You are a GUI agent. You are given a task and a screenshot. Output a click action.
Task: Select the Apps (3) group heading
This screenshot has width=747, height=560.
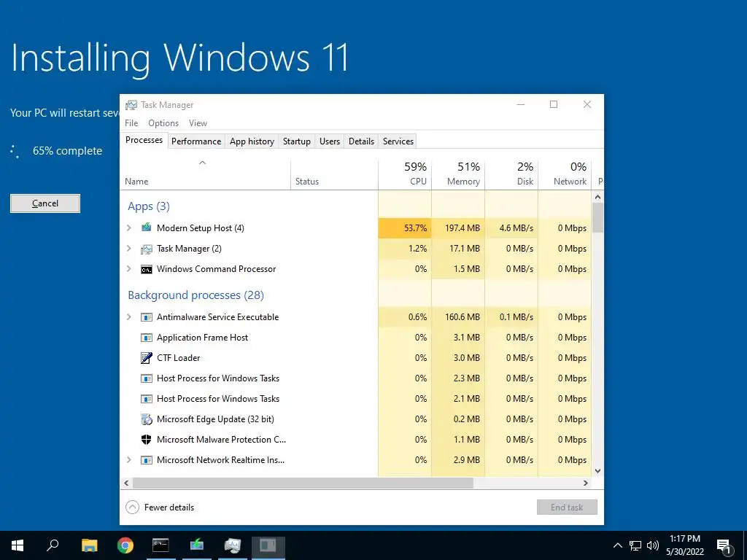tap(149, 206)
